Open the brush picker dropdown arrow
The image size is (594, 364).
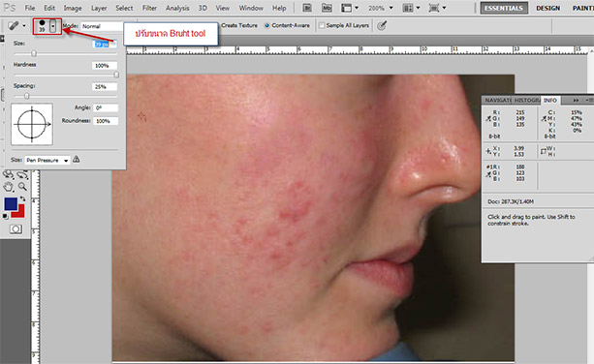[x=53, y=26]
